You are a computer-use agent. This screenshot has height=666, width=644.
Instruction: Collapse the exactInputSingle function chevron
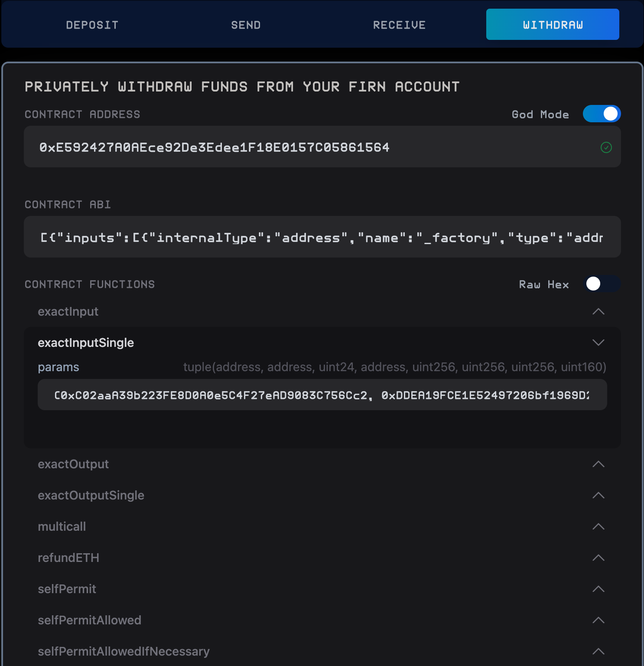598,343
